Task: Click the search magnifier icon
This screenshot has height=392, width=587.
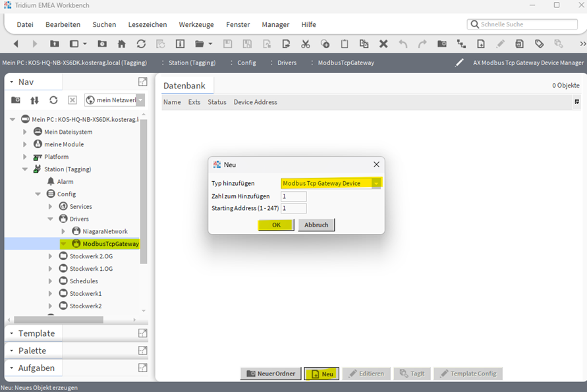Action: tap(475, 24)
